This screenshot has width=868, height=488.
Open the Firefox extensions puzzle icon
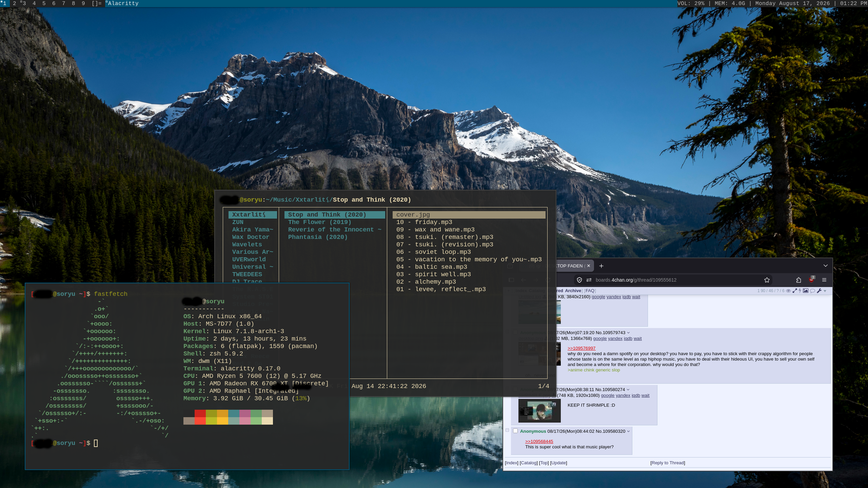pyautogui.click(x=798, y=280)
